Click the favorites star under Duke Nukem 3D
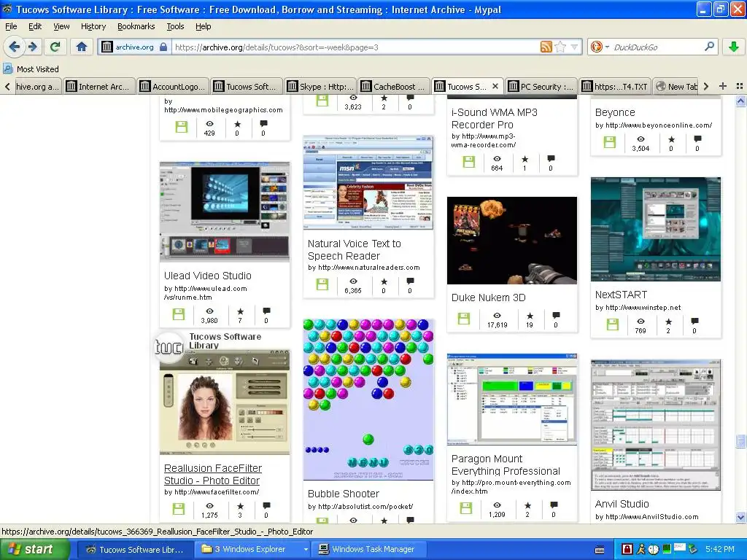Image resolution: width=747 pixels, height=560 pixels. pyautogui.click(x=530, y=316)
